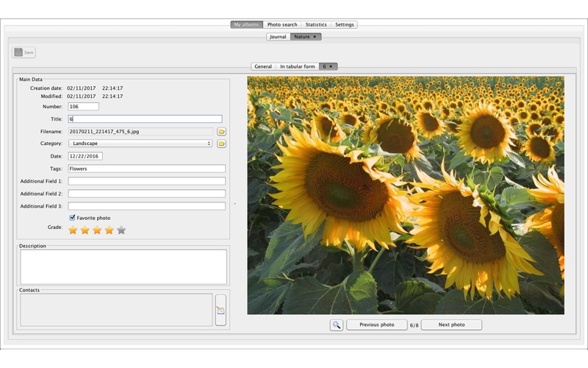The image size is (588, 368).
Task: Click the Modified time value 22:14:17
Action: 112,96
